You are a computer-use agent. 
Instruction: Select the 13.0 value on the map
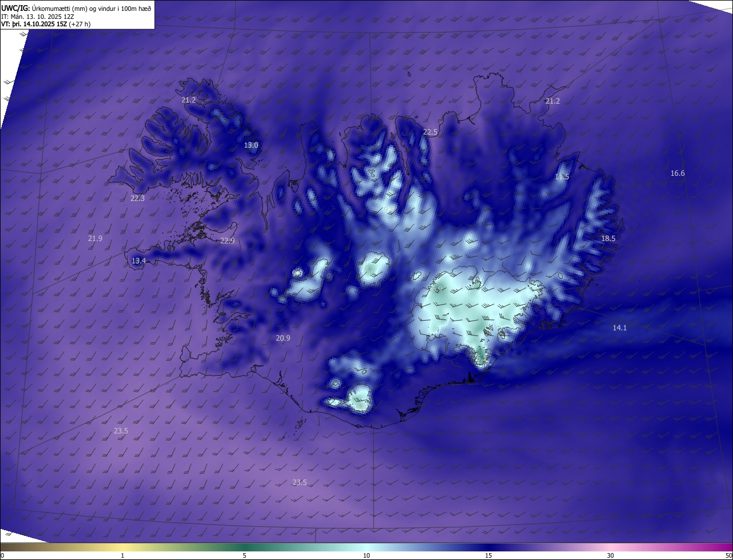251,145
